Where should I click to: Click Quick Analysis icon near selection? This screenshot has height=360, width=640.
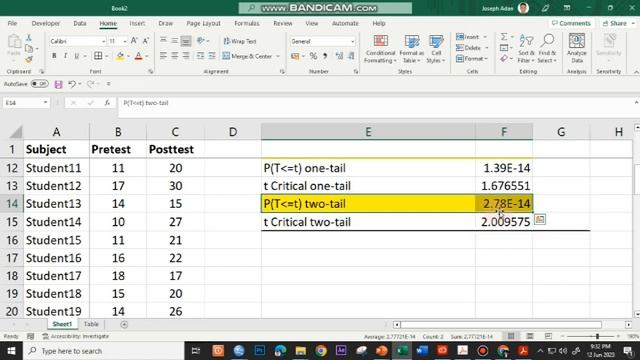tap(540, 220)
